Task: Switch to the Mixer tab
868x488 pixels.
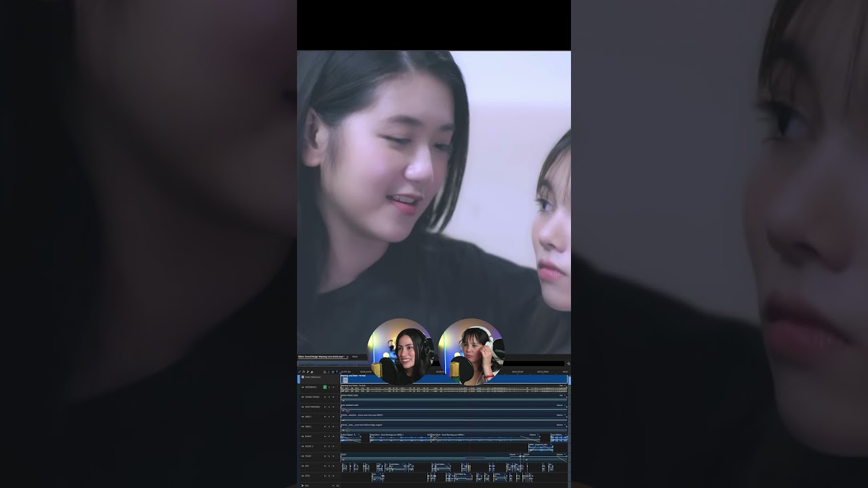Action: (x=355, y=357)
